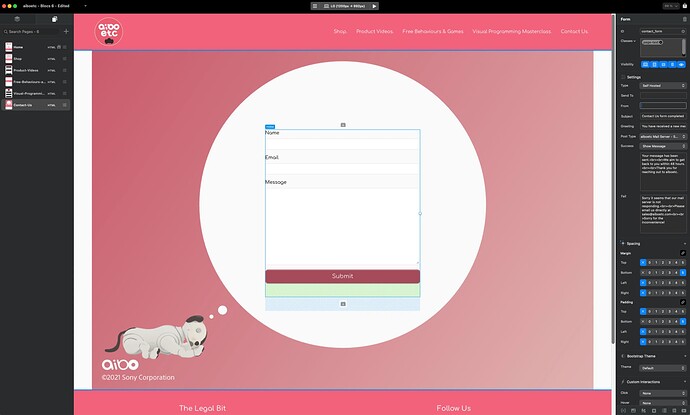Click the Contact Us navigation link
This screenshot has width=690, height=415.
[x=574, y=31]
